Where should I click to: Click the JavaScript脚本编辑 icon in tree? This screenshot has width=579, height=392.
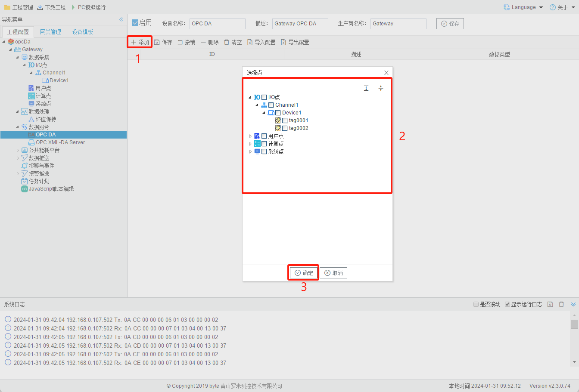pyautogui.click(x=25, y=189)
